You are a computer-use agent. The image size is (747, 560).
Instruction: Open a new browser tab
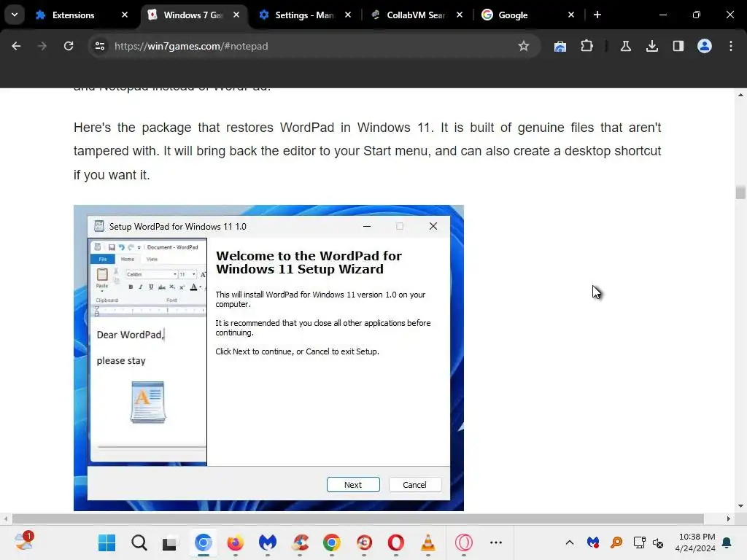[x=597, y=15]
